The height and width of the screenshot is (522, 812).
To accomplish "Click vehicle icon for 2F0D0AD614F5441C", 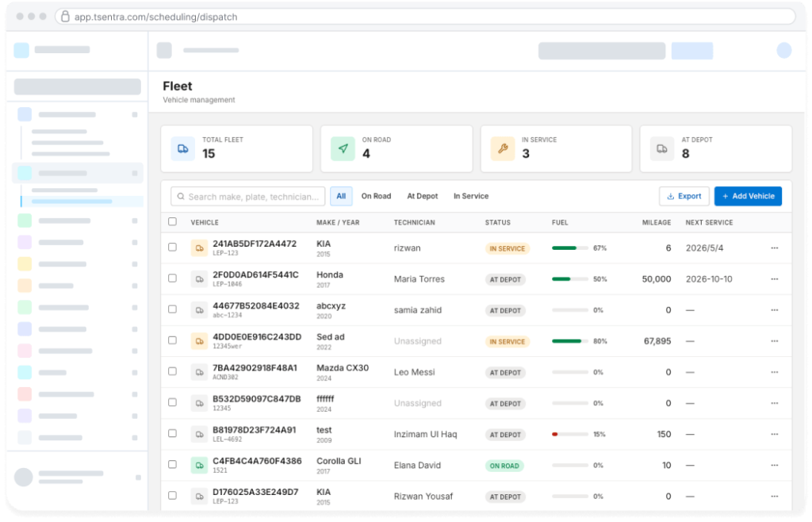I will coord(199,279).
